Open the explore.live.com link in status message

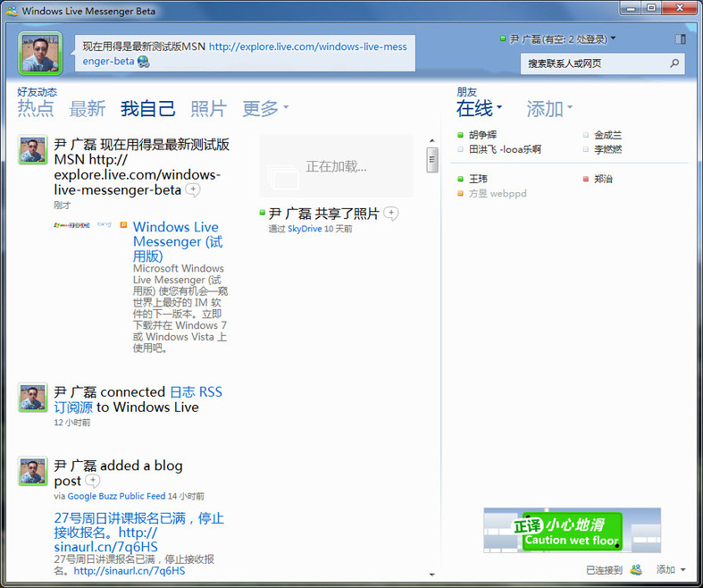[245, 54]
